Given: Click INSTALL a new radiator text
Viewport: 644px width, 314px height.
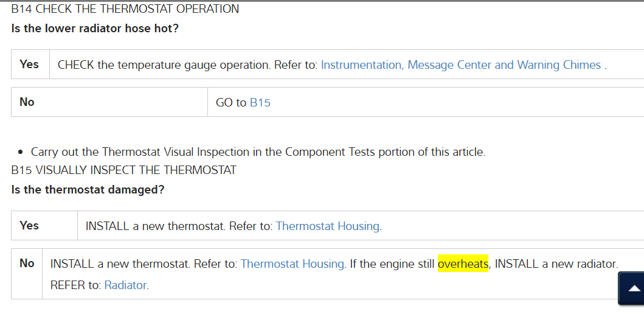Looking at the screenshot, I should (x=556, y=264).
